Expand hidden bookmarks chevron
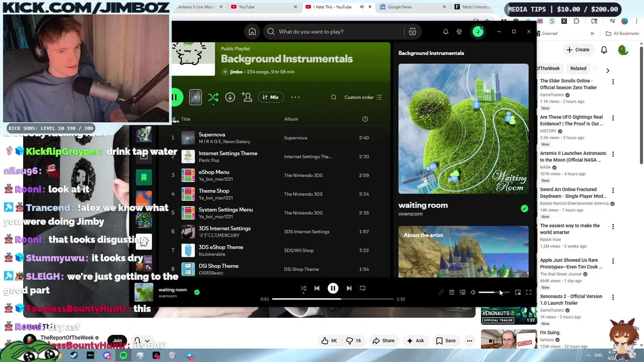This screenshot has height=362, width=644. [x=592, y=34]
